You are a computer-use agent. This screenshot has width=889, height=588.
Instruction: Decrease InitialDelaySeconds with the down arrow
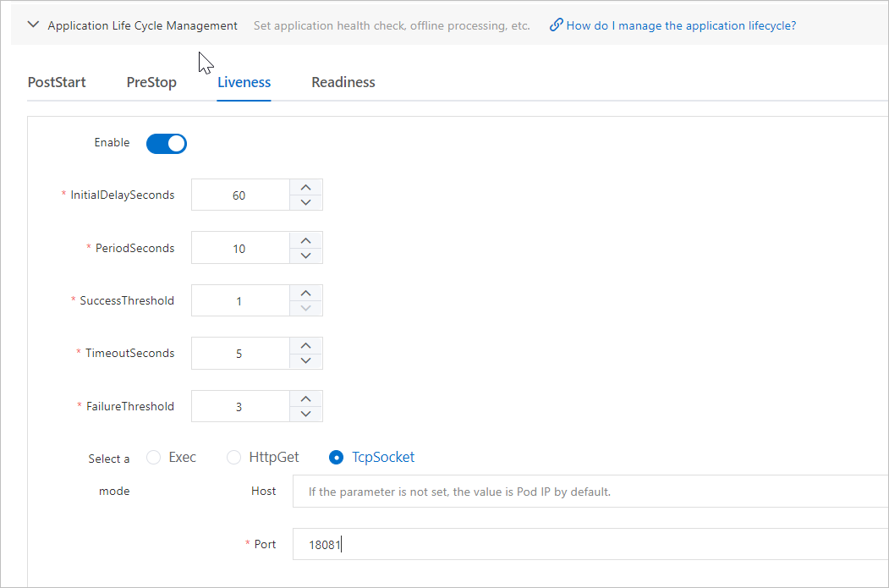[x=305, y=202]
